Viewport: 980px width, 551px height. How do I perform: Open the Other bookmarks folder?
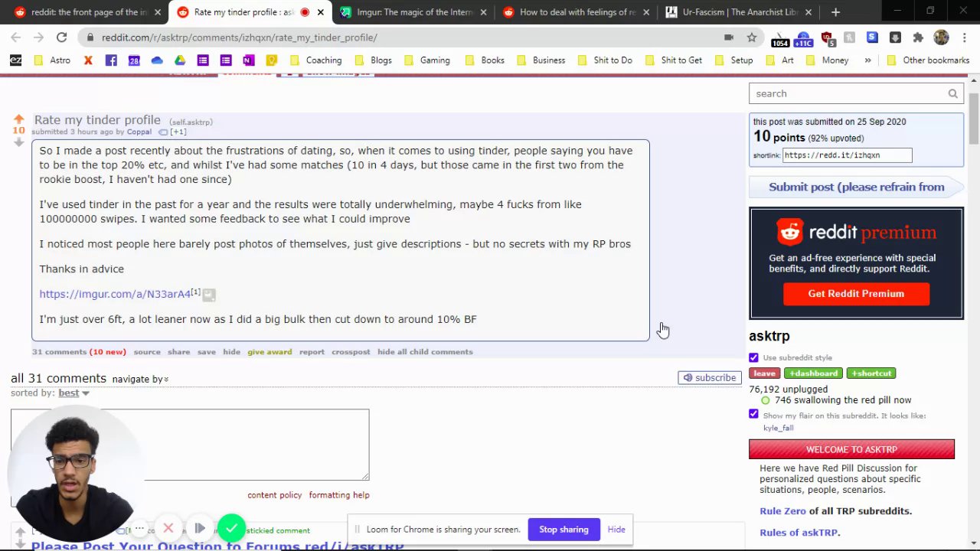click(x=927, y=60)
